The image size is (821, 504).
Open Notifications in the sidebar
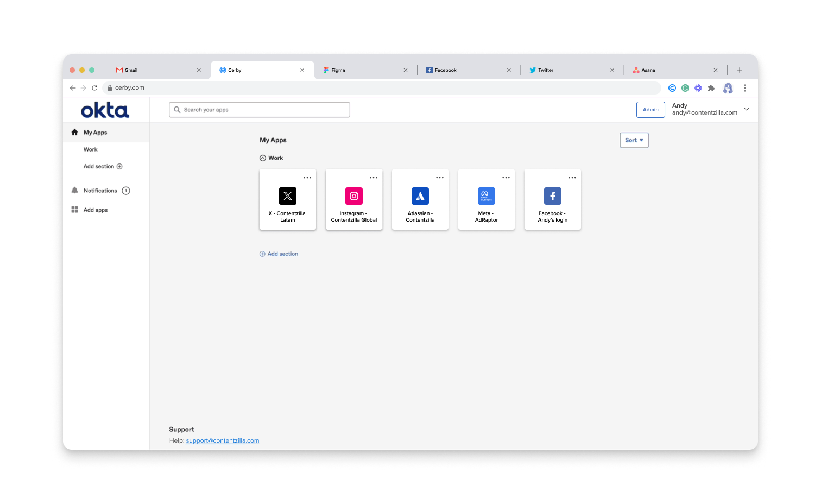[x=100, y=191]
